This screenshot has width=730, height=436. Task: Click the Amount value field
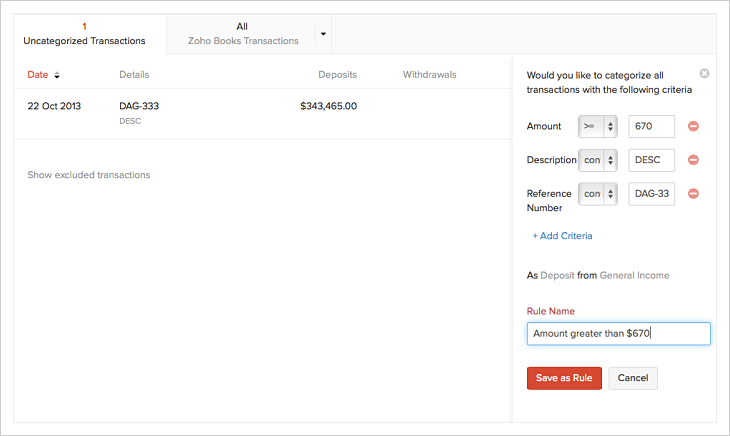click(x=651, y=126)
